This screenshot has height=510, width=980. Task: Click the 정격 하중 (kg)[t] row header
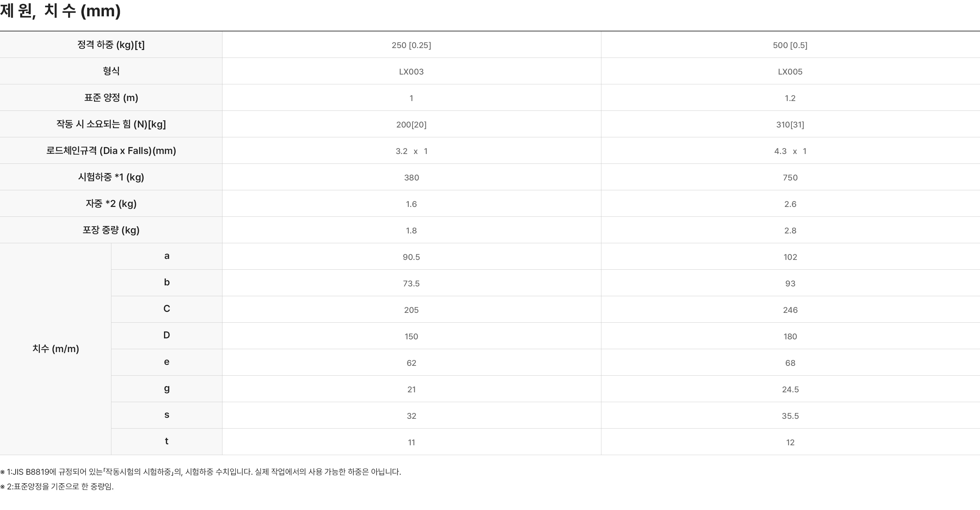click(111, 45)
